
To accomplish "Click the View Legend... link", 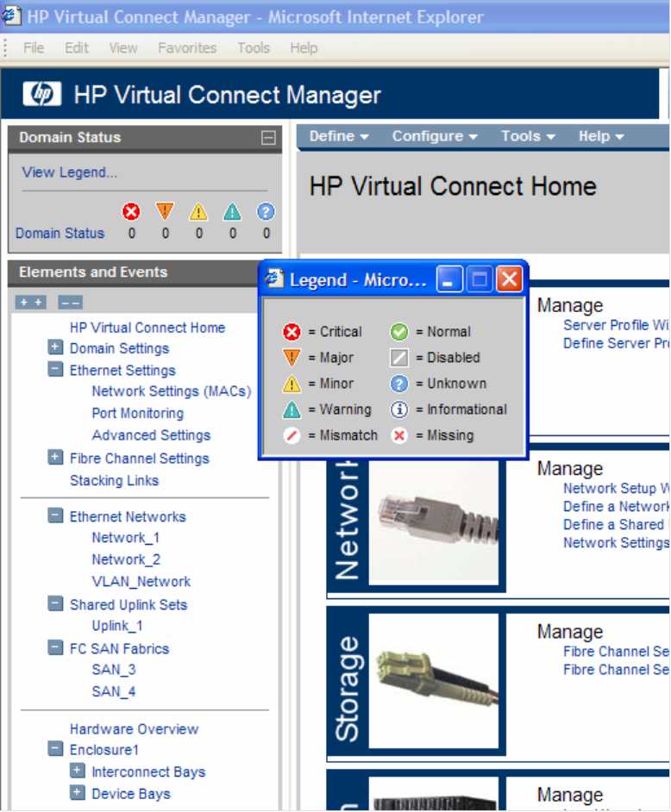I will click(x=70, y=172).
